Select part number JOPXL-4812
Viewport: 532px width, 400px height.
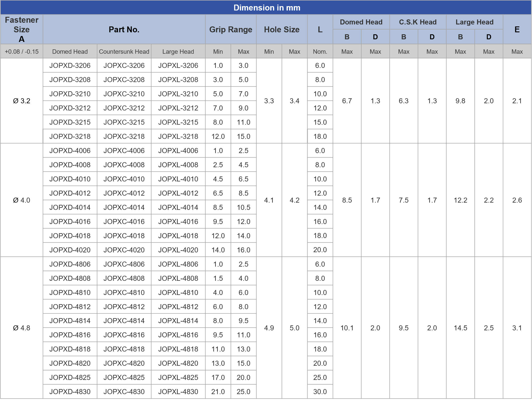point(178,307)
